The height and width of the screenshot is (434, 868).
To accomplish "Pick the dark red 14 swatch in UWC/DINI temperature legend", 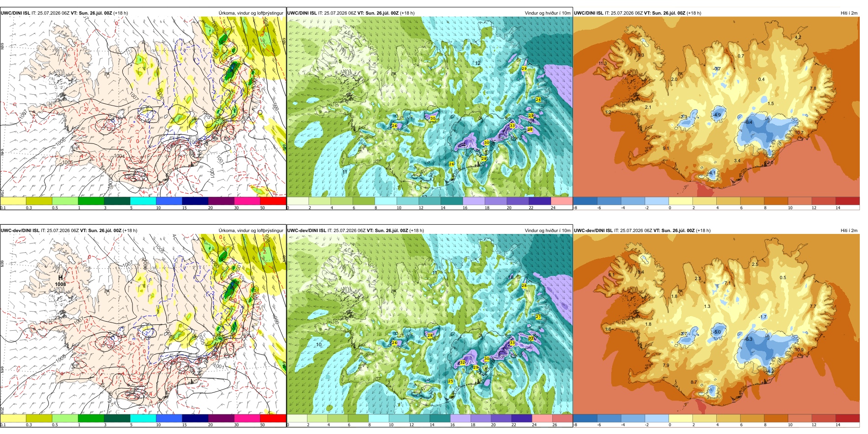I will pyautogui.click(x=847, y=201).
